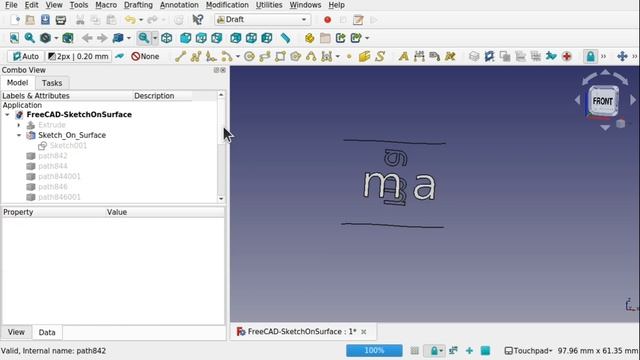Click the Undo arrow icon
Viewport: 640px width, 360px height.
click(x=130, y=20)
